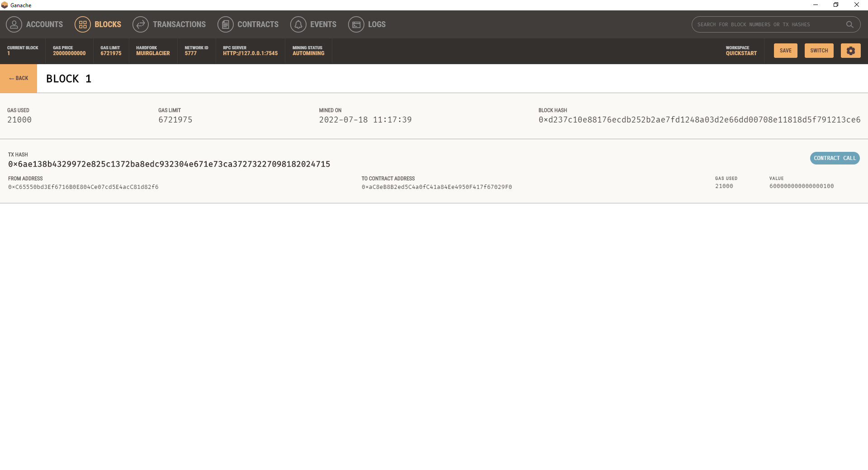Click the gas price 20000000000 status

point(69,51)
